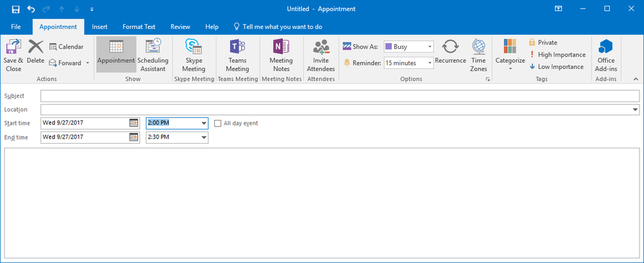The width and height of the screenshot is (644, 263).
Task: Add a Teams Meeting
Action: pos(237,55)
